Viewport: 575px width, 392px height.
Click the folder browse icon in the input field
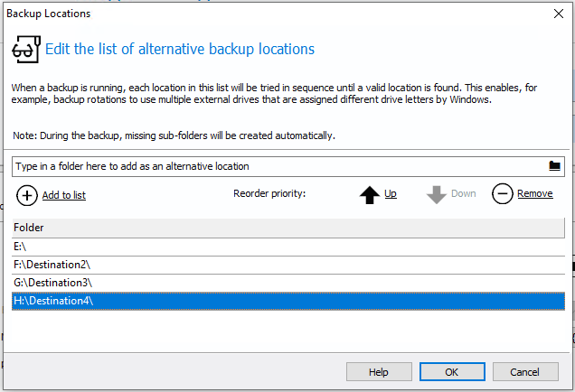tap(555, 166)
